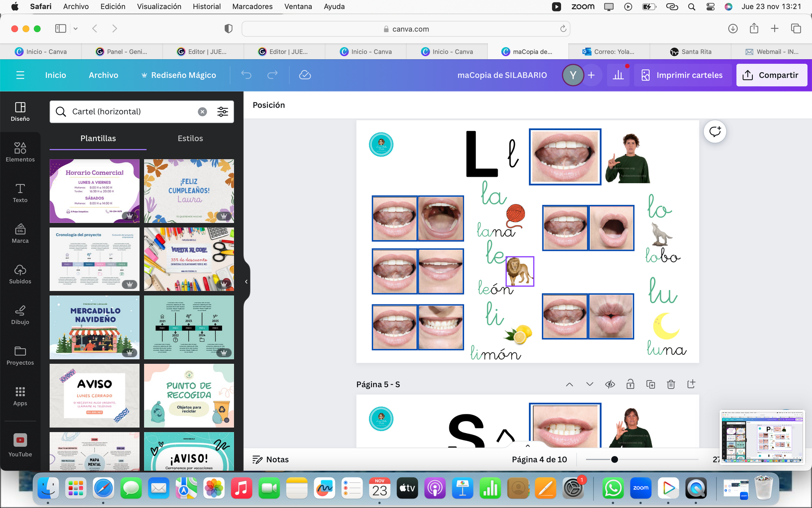Open search filter settings icon
Viewport: 812px width, 508px height.
[222, 112]
